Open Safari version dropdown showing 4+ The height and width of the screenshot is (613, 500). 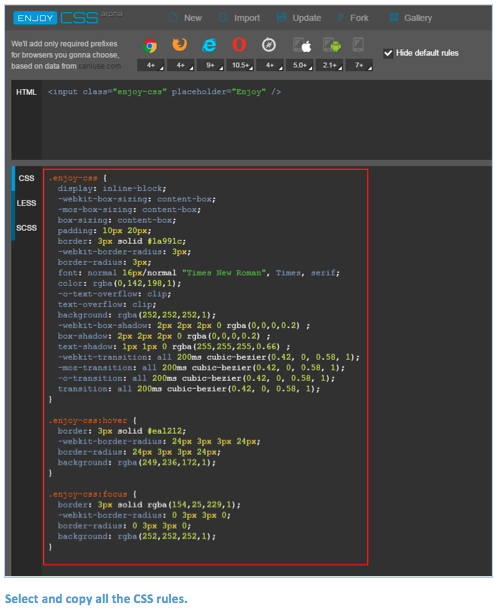[270, 65]
